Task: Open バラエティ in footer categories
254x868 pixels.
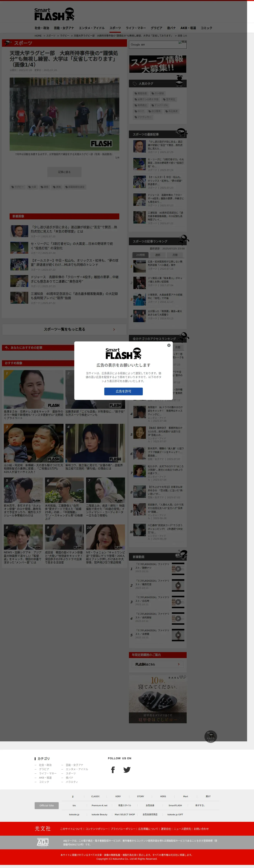Action: click(x=72, y=782)
